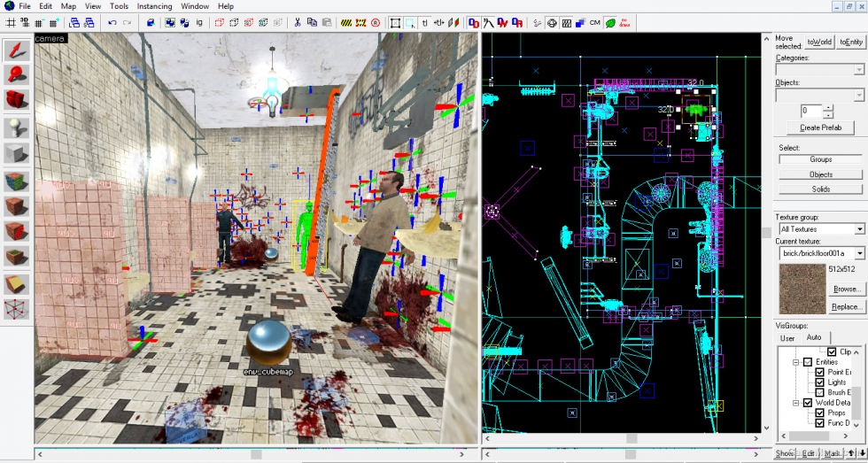The height and width of the screenshot is (463, 868).
Task: Toggle the Lights visgroup checkbox
Action: pos(820,382)
